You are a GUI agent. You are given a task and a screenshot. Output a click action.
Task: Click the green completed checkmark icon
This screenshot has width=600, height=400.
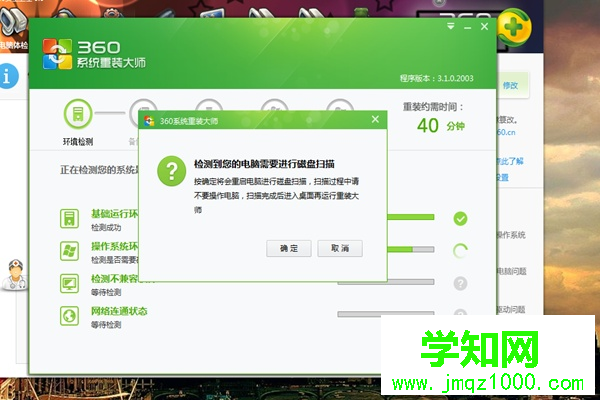(x=460, y=219)
